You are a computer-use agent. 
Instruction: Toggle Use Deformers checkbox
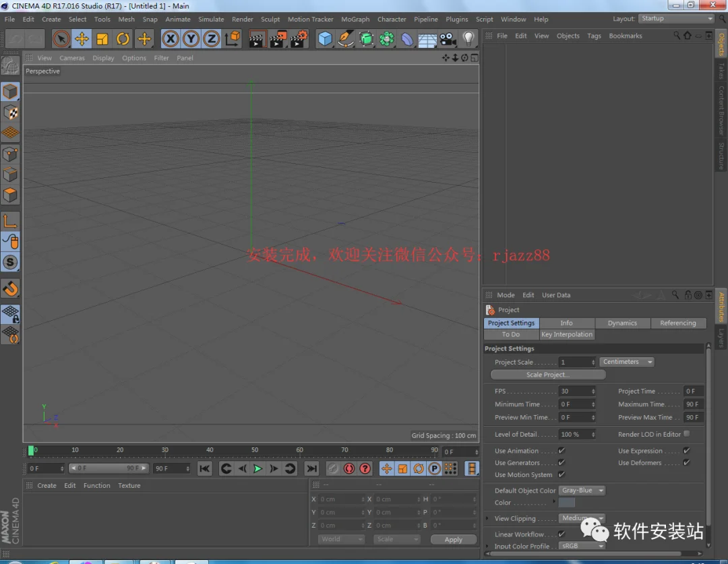point(686,462)
